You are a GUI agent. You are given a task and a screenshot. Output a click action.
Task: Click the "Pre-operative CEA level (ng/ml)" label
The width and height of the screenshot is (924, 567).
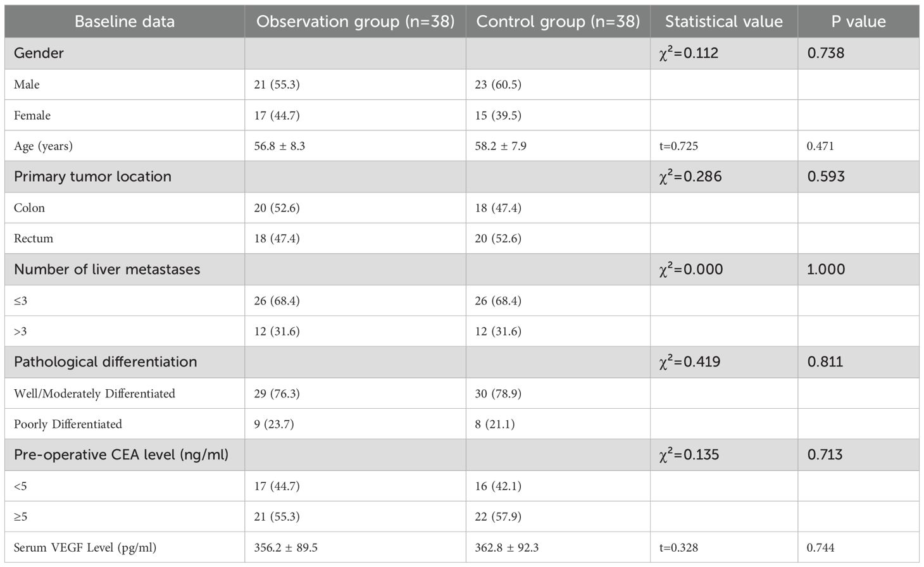[x=121, y=454]
